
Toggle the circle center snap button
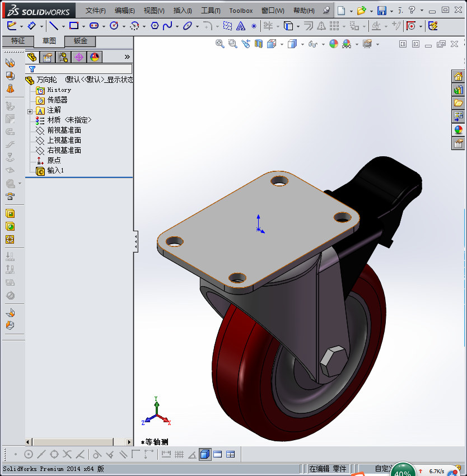pos(28,455)
